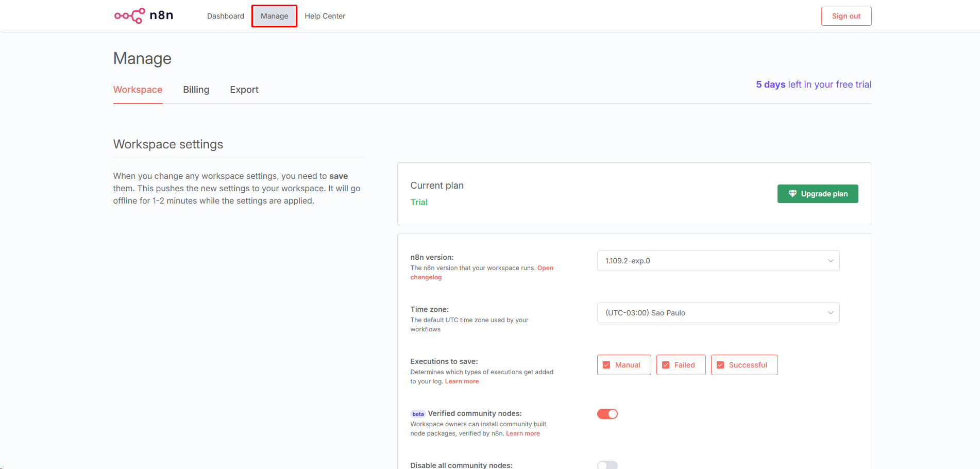Click the 5 days left trial notice
Image resolution: width=980 pixels, height=469 pixels.
[x=813, y=85]
